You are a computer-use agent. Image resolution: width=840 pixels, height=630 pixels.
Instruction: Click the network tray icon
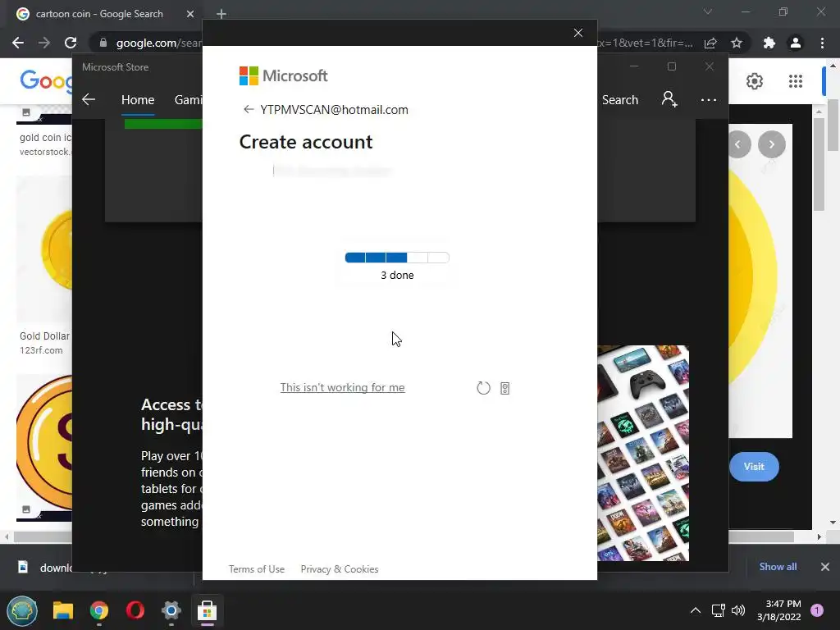(718, 610)
